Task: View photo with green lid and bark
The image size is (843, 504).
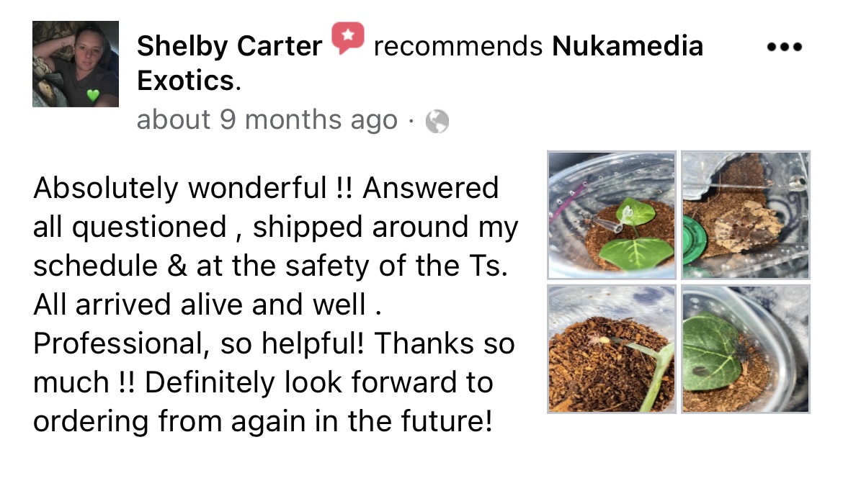Action: click(x=746, y=215)
